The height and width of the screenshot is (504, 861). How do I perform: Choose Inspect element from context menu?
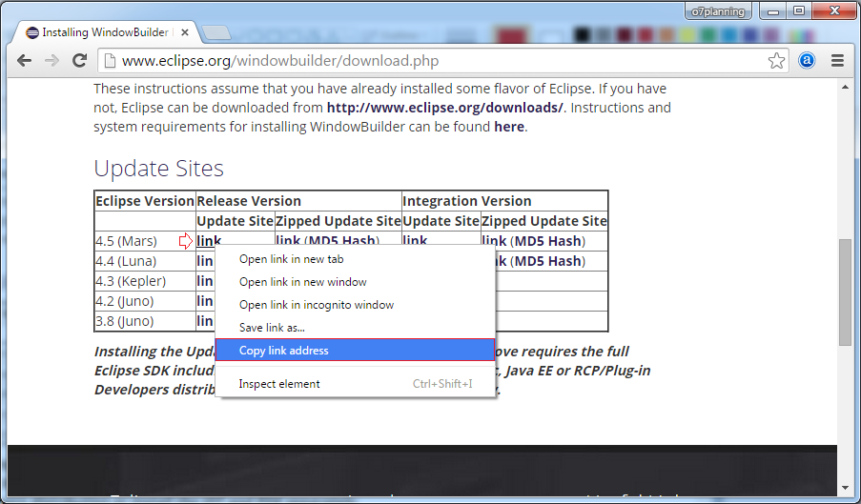tap(356, 384)
